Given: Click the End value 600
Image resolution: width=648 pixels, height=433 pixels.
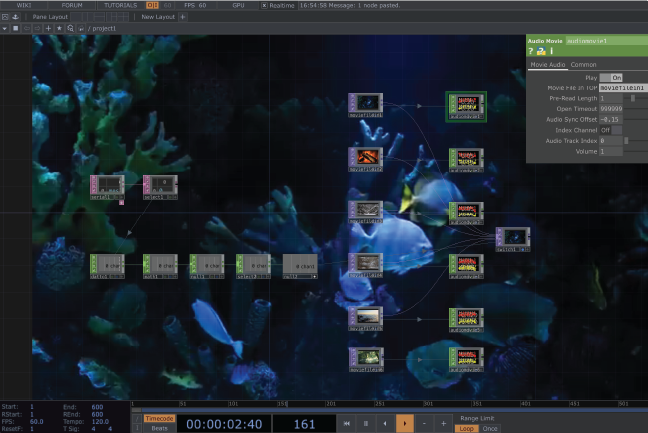Looking at the screenshot, I should tap(97, 407).
